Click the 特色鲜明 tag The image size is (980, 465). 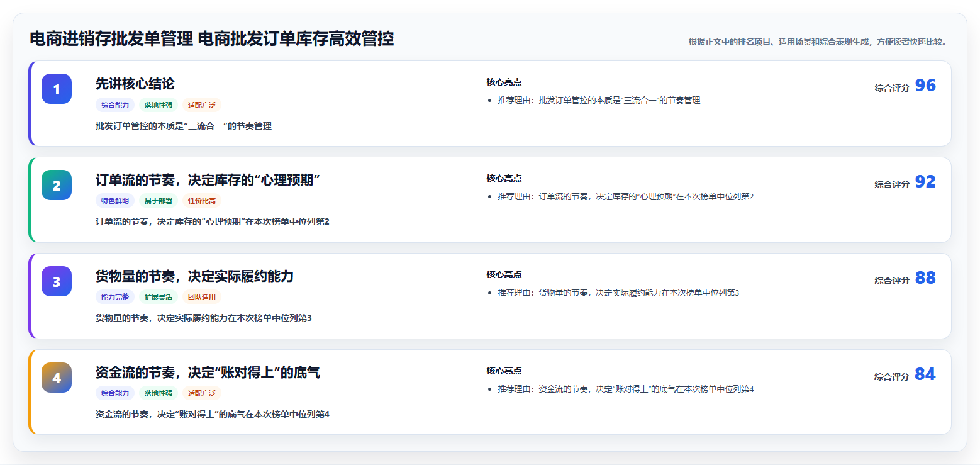[115, 201]
